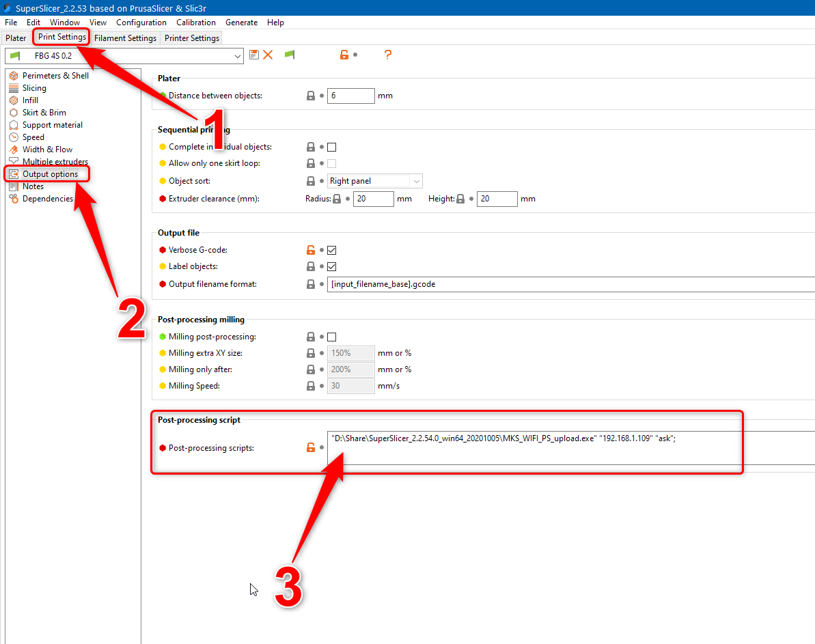Click lock icon for Complete individual objects
Screen dimensions: 815x644
click(x=310, y=147)
